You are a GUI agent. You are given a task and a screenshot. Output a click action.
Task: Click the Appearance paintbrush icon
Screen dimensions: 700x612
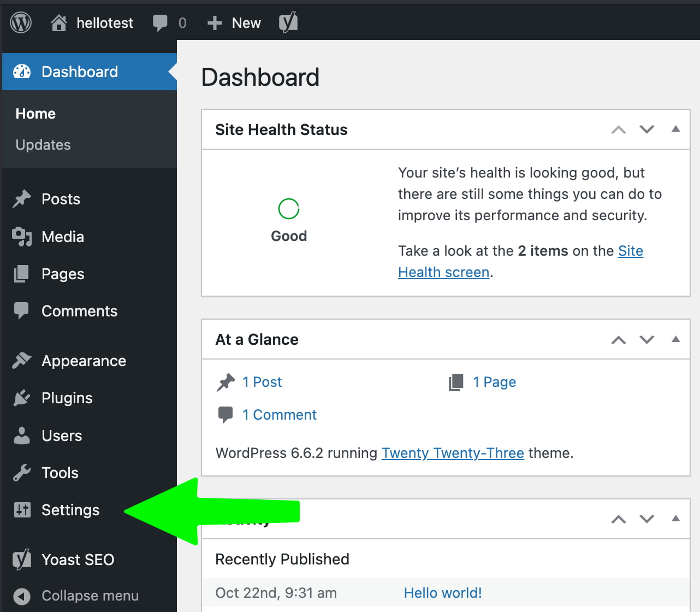pyautogui.click(x=22, y=361)
